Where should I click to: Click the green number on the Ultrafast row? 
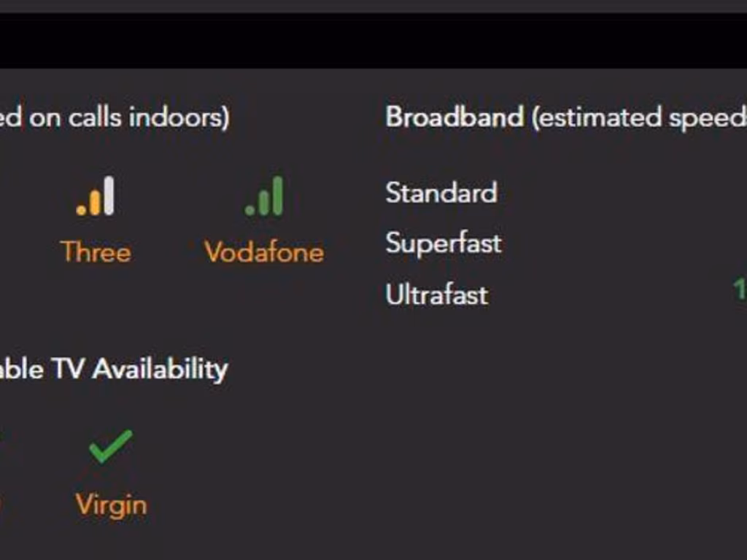click(739, 289)
